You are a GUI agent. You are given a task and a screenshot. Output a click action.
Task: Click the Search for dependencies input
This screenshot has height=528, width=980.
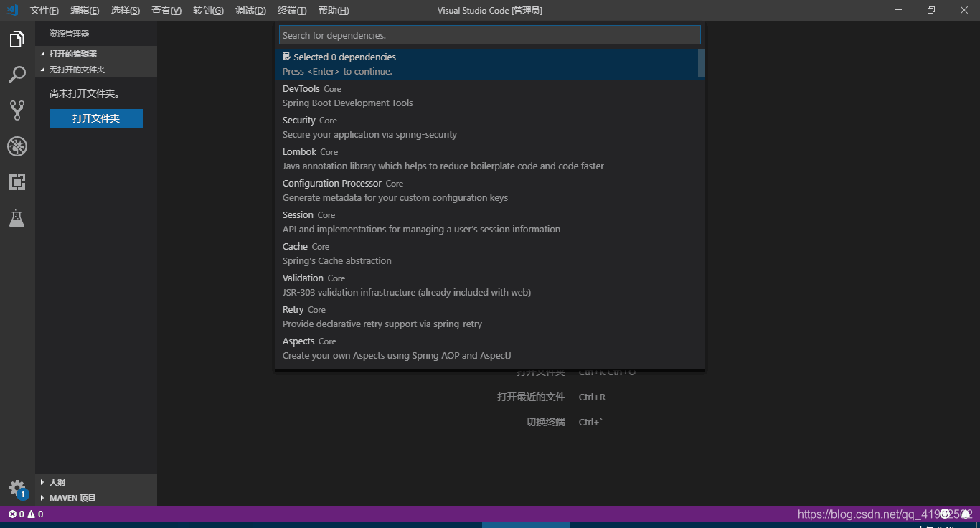coord(489,35)
